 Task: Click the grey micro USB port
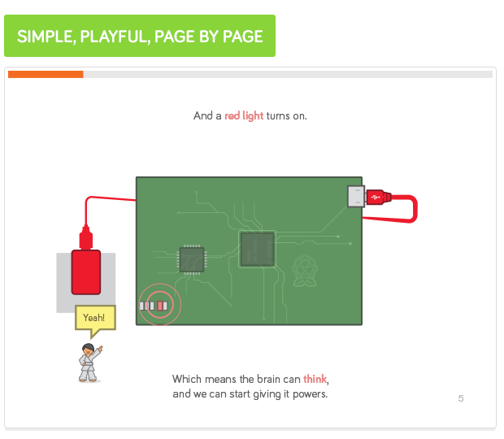click(356, 197)
